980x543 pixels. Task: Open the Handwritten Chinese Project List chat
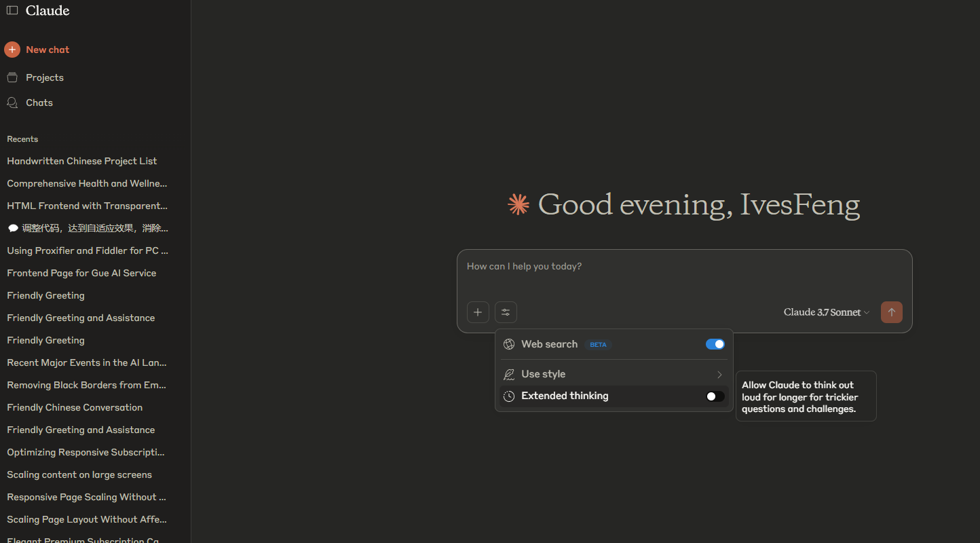pos(82,161)
